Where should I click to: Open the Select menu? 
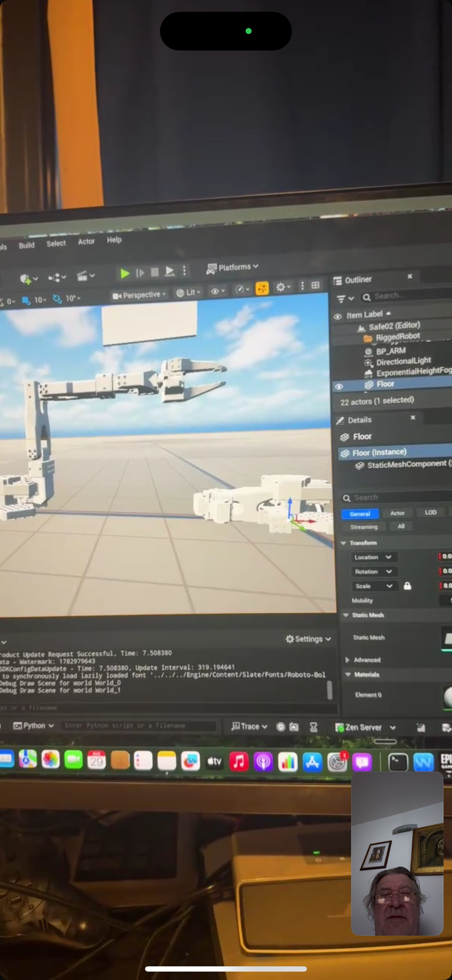56,243
